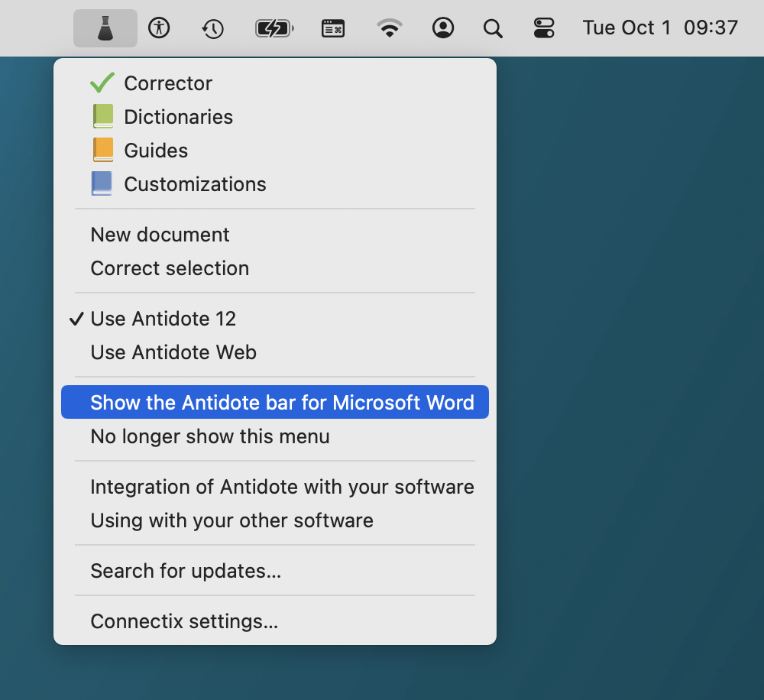Image resolution: width=764 pixels, height=700 pixels.
Task: Open Customizations blue book item
Action: point(275,184)
